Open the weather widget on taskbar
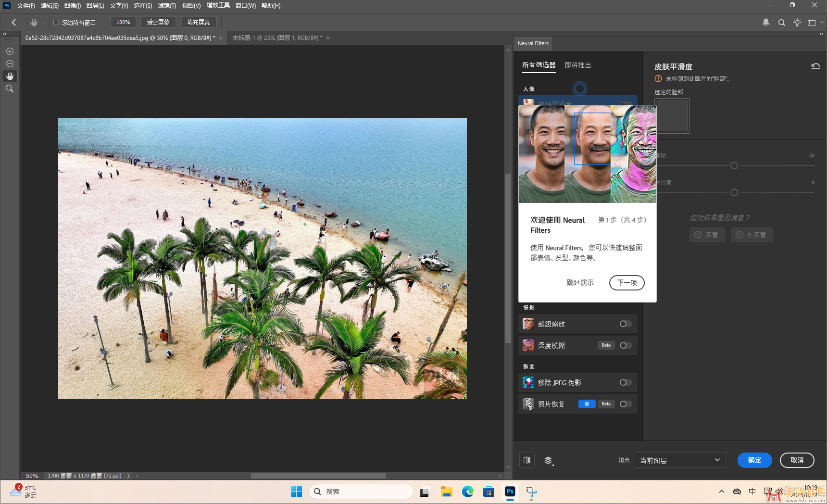 (24, 491)
